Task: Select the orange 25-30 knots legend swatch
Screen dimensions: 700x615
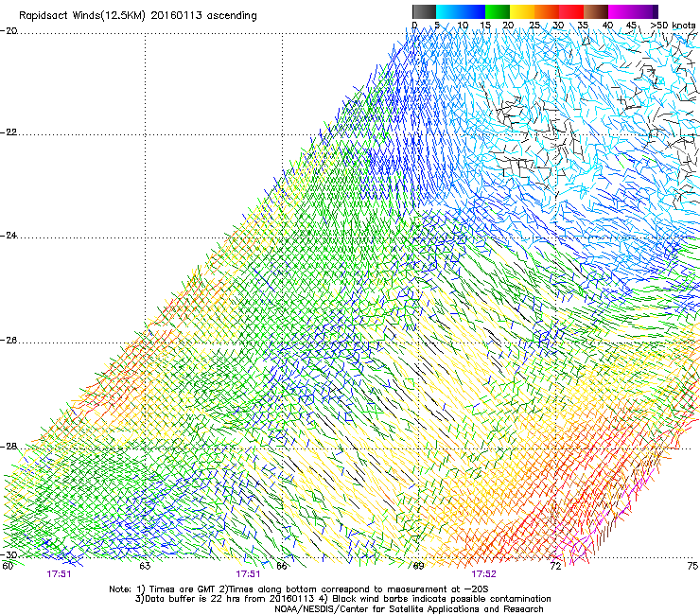Action: (x=547, y=11)
